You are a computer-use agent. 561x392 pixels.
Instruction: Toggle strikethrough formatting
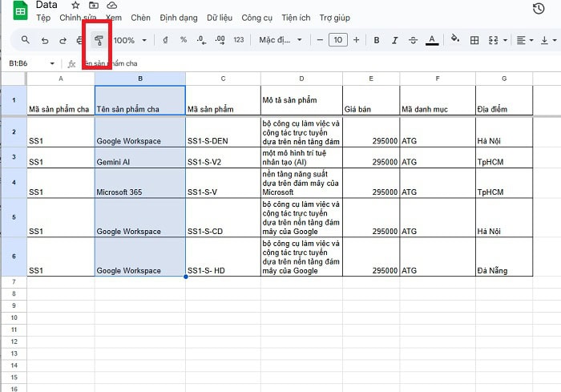click(413, 40)
